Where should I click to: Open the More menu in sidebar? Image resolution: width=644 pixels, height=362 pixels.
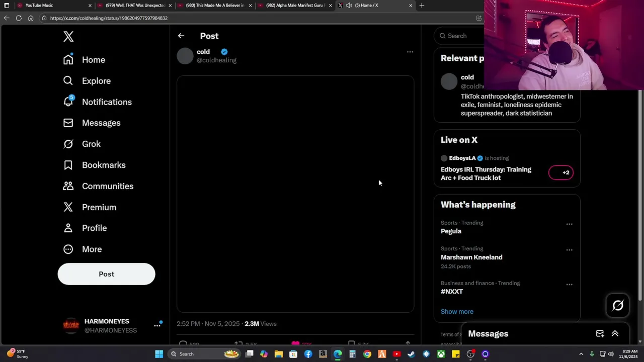point(82,249)
